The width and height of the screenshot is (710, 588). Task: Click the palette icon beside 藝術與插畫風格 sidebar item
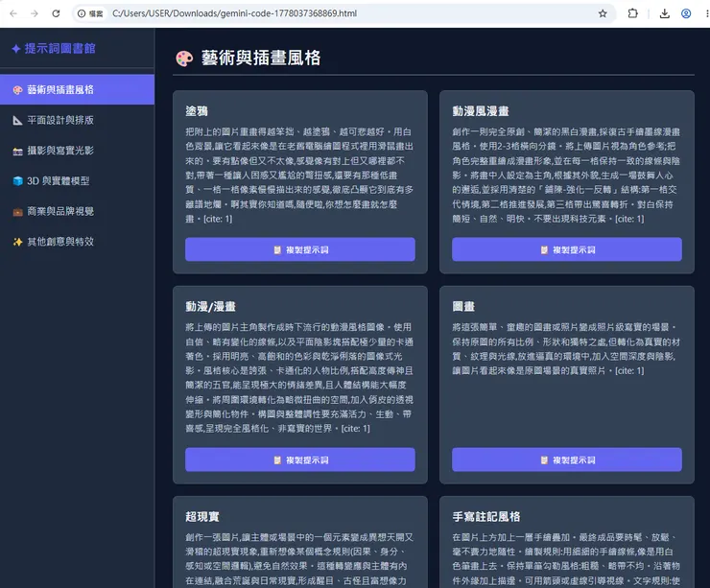pos(17,89)
